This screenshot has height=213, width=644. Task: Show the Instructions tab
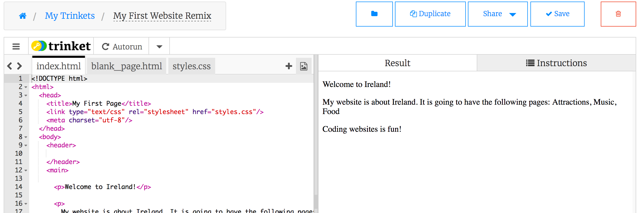(x=556, y=63)
